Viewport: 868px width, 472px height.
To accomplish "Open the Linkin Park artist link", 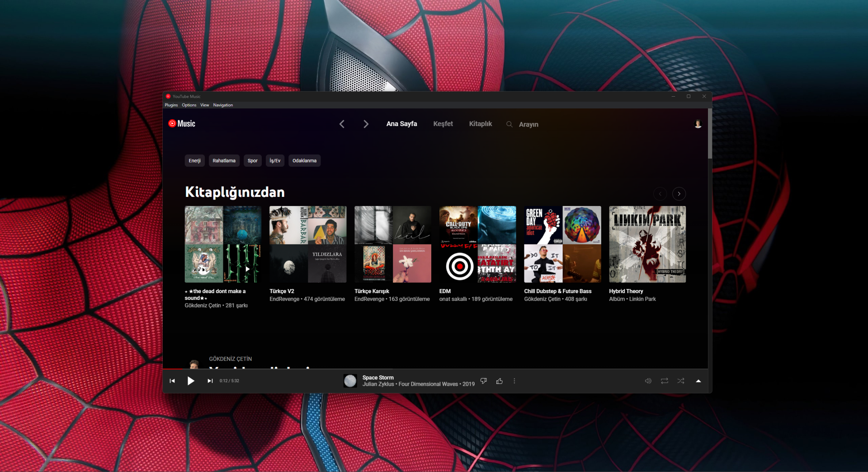I will click(642, 299).
